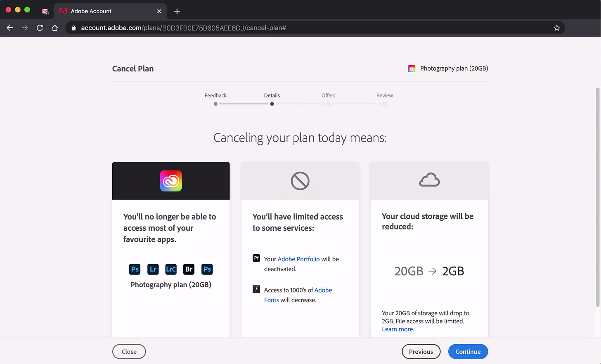This screenshot has width=601, height=364.
Task: Click 'You'll no longer be able' heading
Action: point(170,228)
